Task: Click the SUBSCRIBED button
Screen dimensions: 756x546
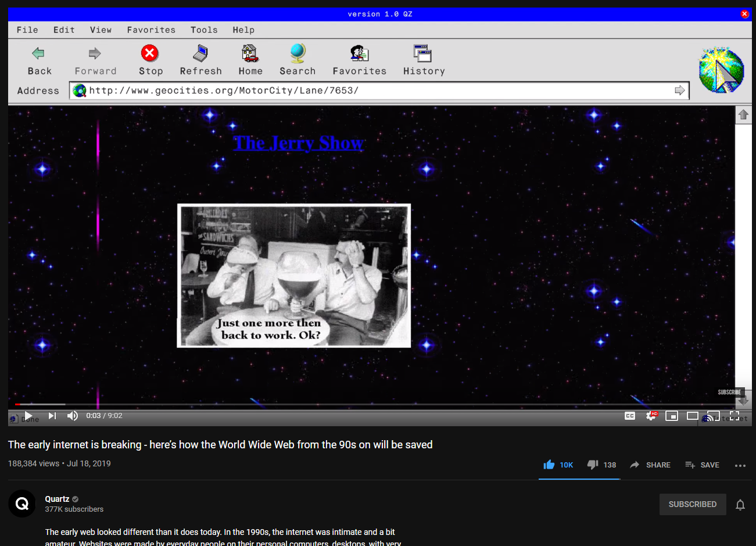Action: coord(693,504)
